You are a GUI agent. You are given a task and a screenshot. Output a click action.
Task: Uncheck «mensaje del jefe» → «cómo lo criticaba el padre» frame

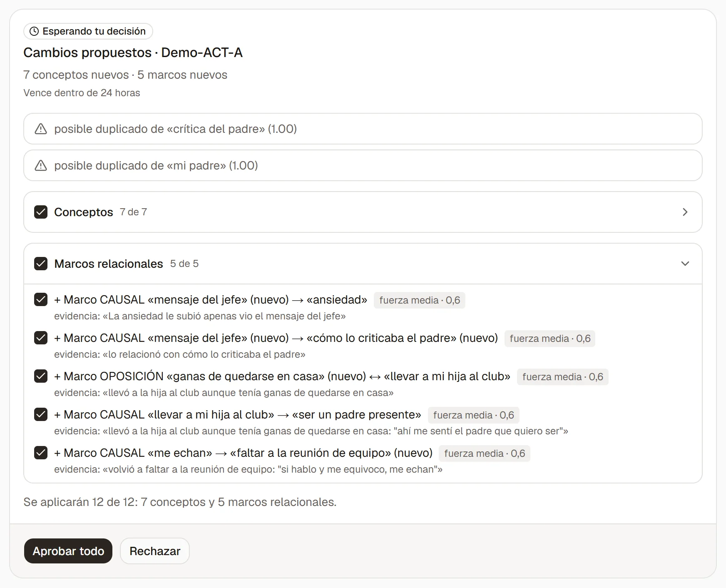(x=41, y=338)
